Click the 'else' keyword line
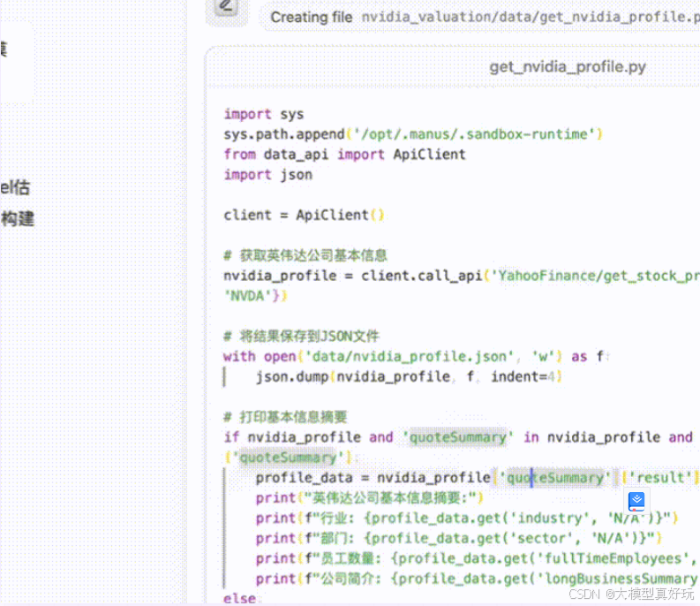The width and height of the screenshot is (700, 606). pos(240,599)
